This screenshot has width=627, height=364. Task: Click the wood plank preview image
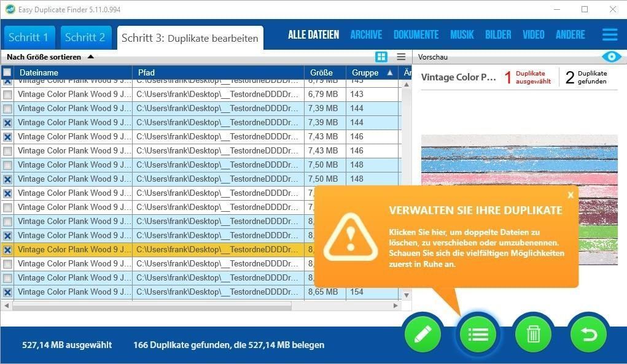coord(519,160)
